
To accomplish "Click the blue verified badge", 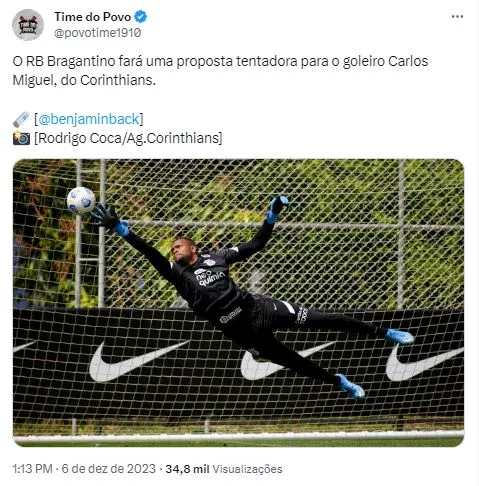I will coord(140,17).
